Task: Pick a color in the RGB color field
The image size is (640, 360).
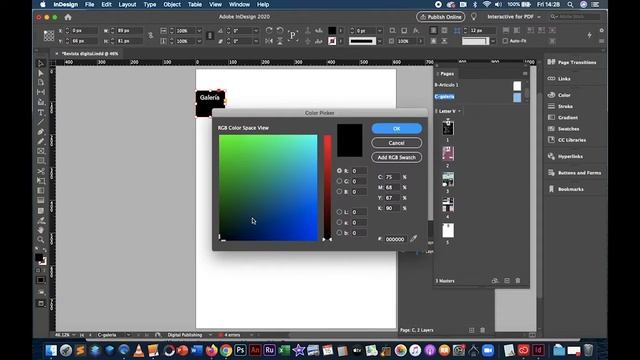Action: [x=268, y=187]
